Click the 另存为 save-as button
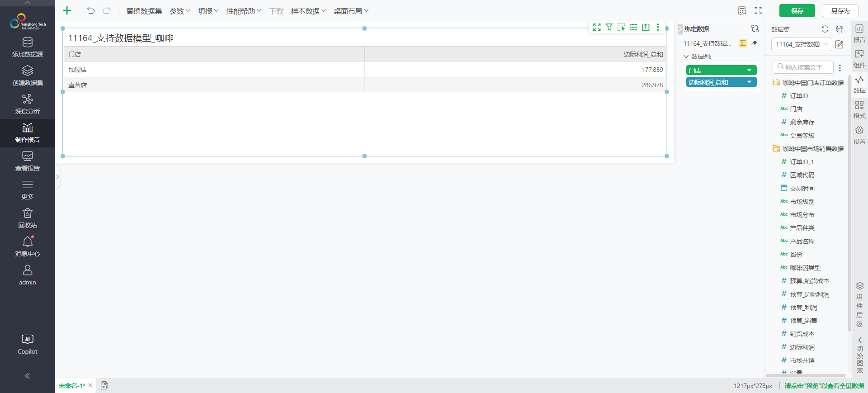Image resolution: width=868 pixels, height=393 pixels. [840, 11]
